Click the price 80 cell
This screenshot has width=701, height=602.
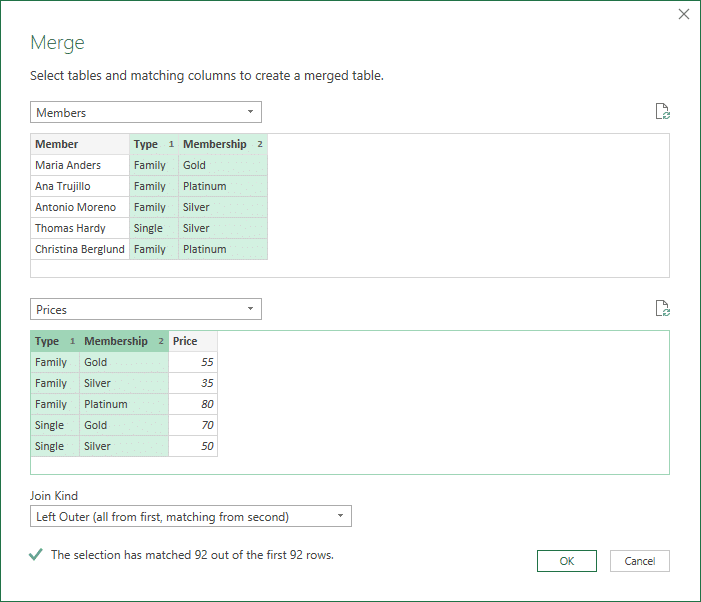click(x=193, y=404)
